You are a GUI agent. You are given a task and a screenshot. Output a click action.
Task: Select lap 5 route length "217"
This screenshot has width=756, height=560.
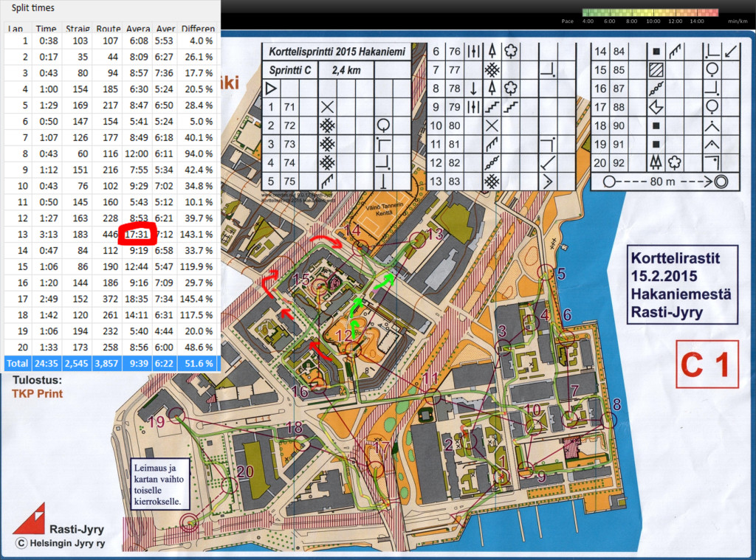click(110, 106)
